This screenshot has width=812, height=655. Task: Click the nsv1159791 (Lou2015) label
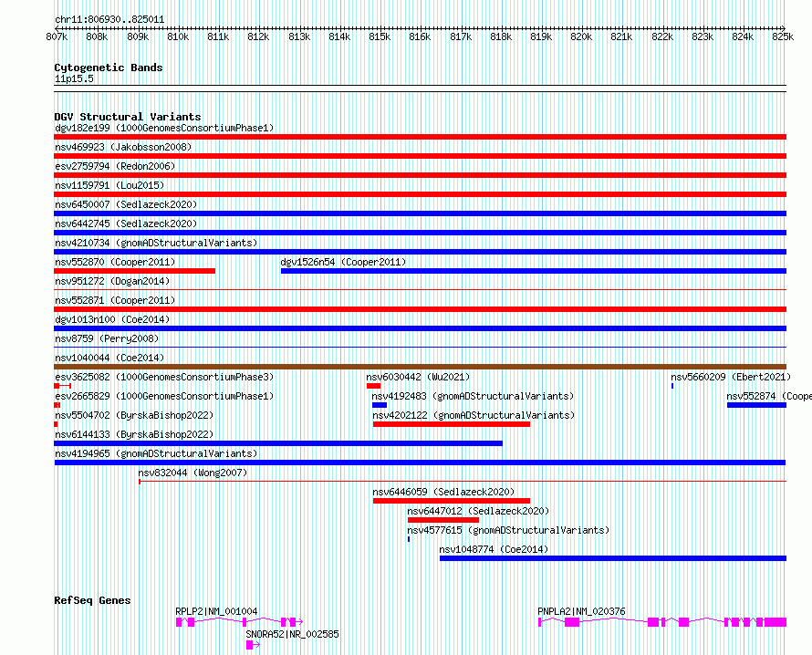tap(109, 185)
